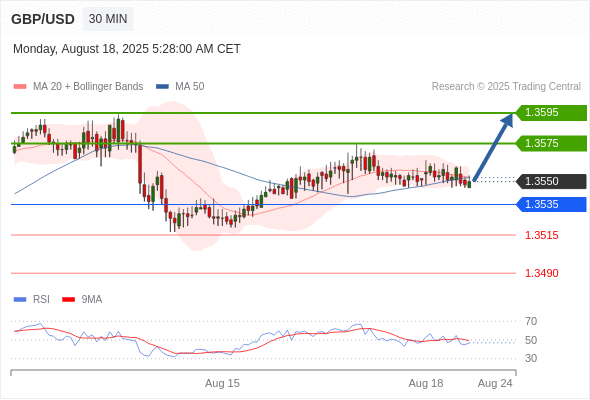Click the Aug 15 date axis label
This screenshot has width=590, height=400.
point(222,383)
